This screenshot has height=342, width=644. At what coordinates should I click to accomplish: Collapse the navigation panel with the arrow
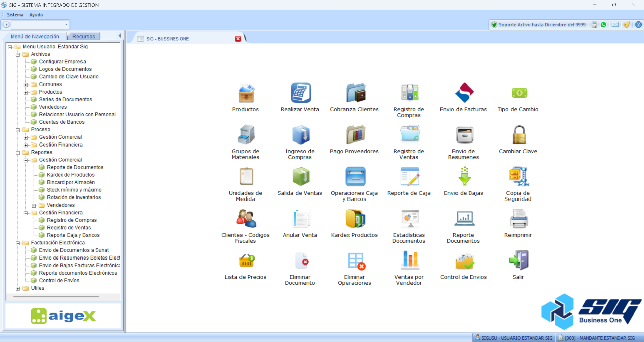(x=120, y=36)
